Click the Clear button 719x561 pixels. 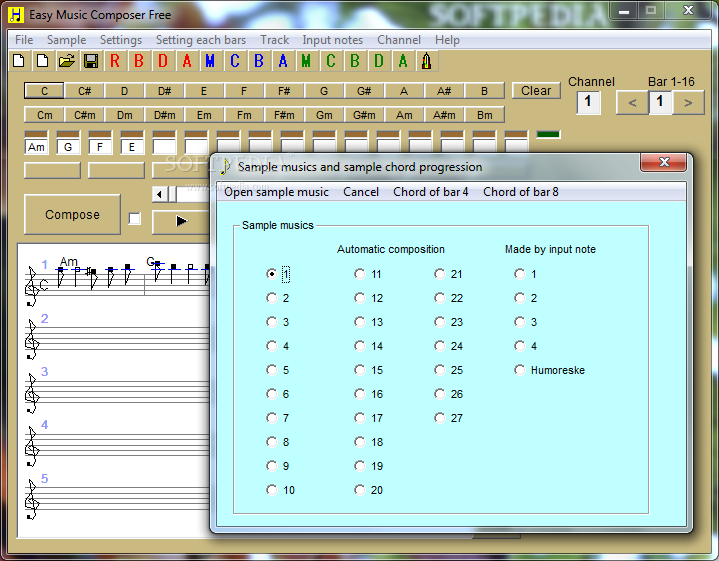pos(536,91)
